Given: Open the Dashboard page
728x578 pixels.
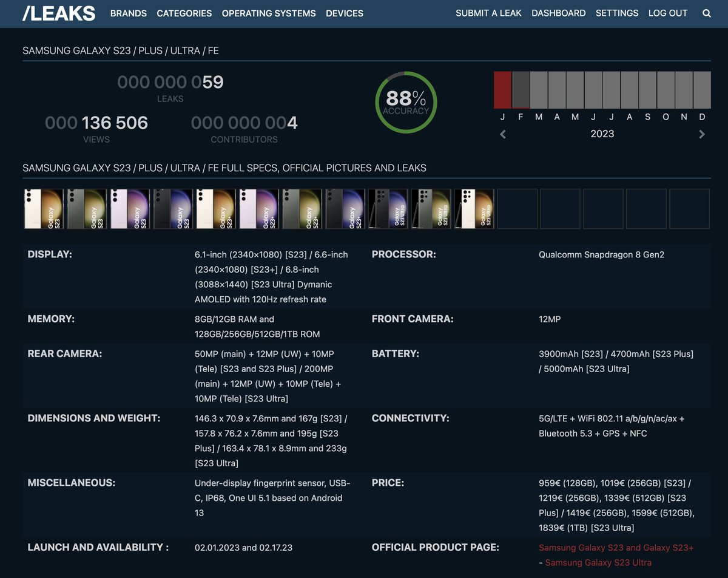Looking at the screenshot, I should [x=559, y=13].
